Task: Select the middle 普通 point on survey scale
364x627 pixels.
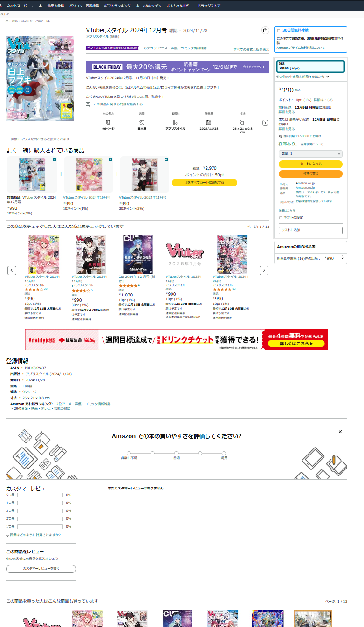Action: (176, 453)
